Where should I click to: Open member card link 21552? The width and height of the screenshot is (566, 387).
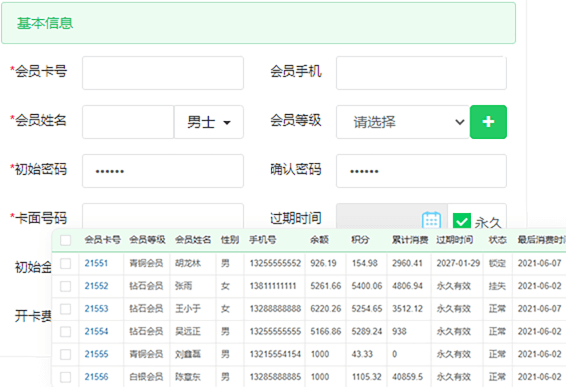[96, 286]
